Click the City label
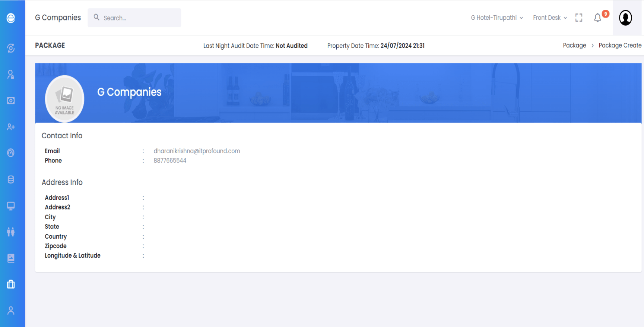Image resolution: width=644 pixels, height=327 pixels. pos(50,217)
